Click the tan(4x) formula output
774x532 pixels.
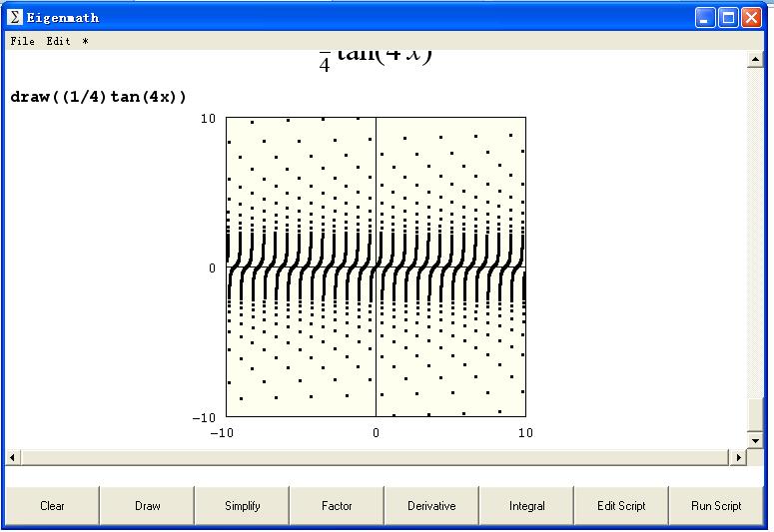376,61
